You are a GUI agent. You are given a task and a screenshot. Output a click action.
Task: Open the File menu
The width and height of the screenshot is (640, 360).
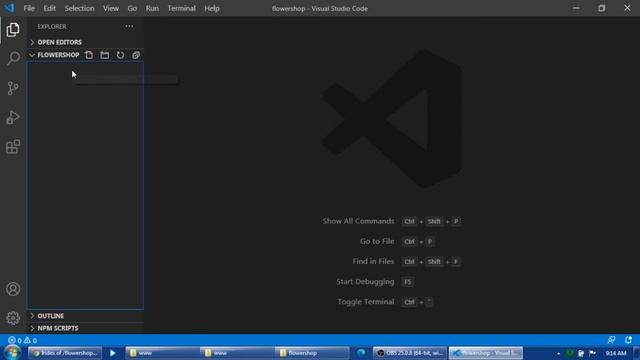29,8
